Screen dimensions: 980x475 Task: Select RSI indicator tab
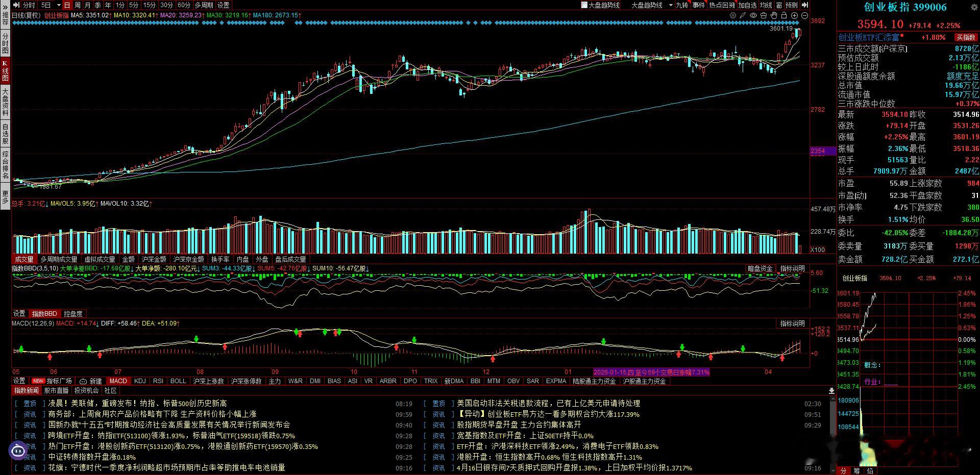click(158, 381)
